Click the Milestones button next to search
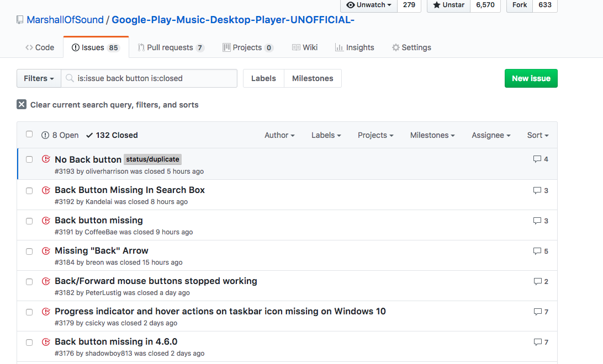The width and height of the screenshot is (603, 364). coord(313,78)
